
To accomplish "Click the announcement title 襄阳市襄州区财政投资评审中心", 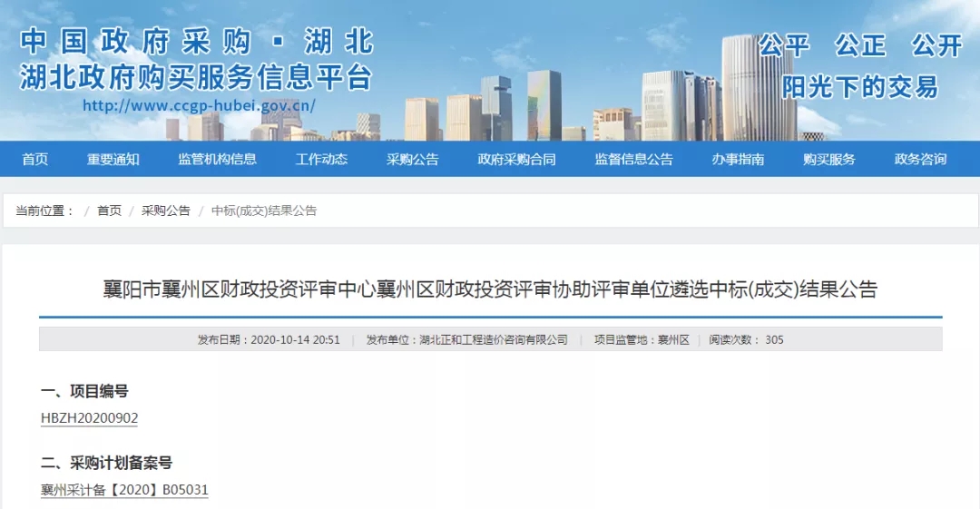I will [x=490, y=289].
